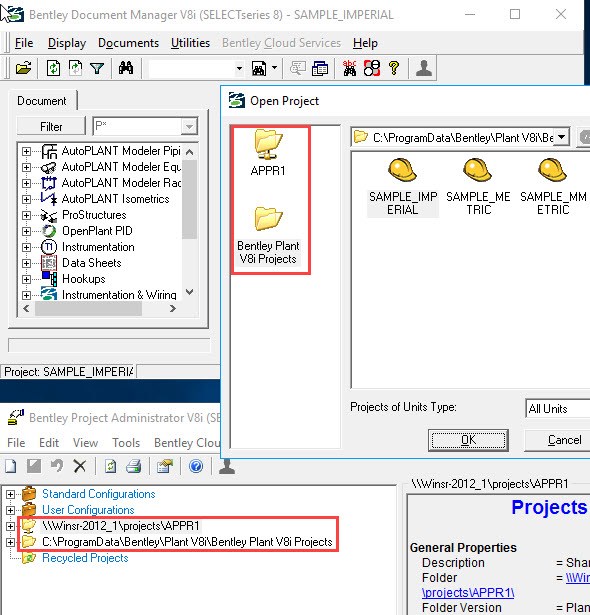590x615 pixels.
Task: Expand AutoPLANT Modeler Equipment node
Action: click(x=26, y=167)
